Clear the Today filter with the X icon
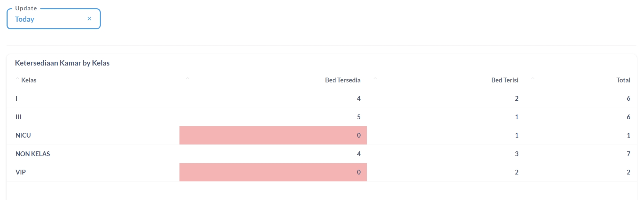Image resolution: width=644 pixels, height=200 pixels. click(x=89, y=19)
